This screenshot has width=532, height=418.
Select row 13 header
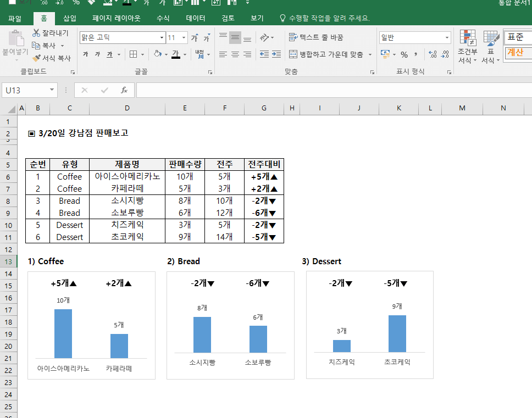pos(8,261)
